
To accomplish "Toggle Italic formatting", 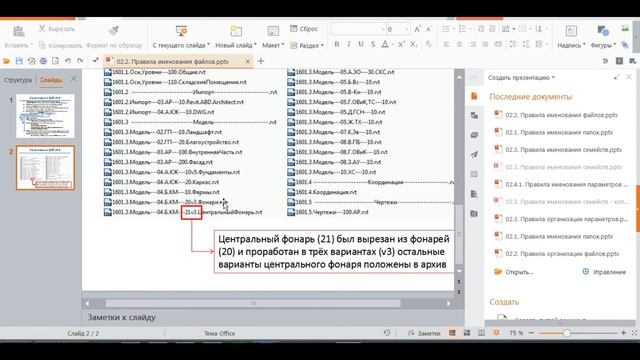I will pos(349,44).
